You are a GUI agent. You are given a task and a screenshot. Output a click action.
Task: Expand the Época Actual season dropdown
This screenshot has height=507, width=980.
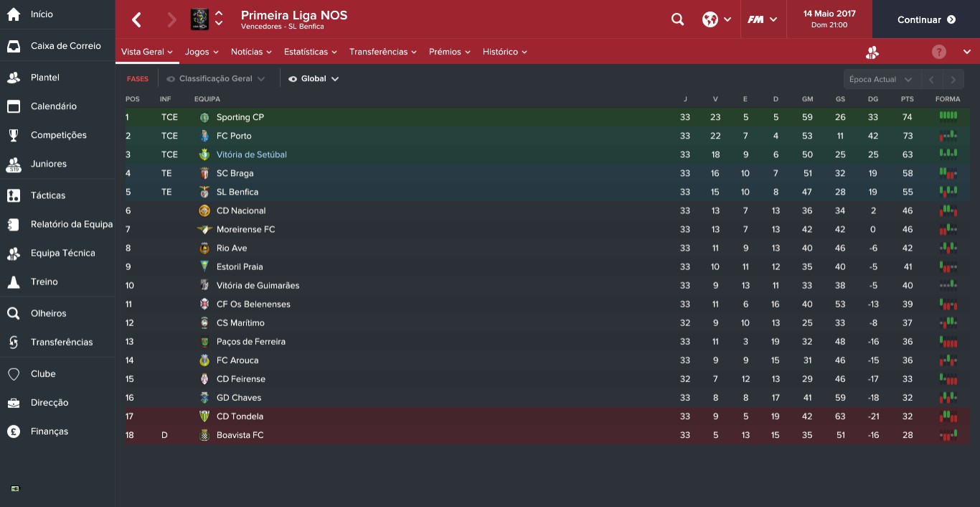(880, 79)
